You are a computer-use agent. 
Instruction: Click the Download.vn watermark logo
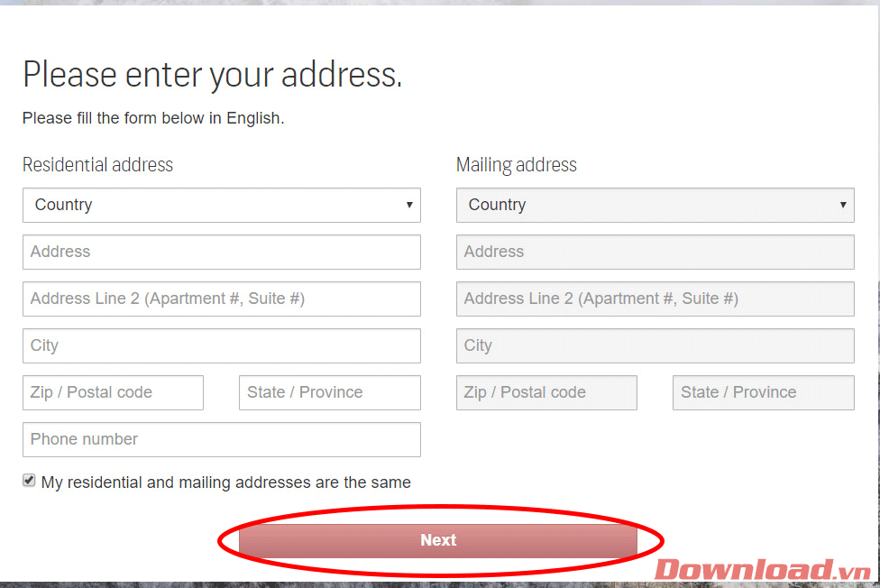pos(762,569)
